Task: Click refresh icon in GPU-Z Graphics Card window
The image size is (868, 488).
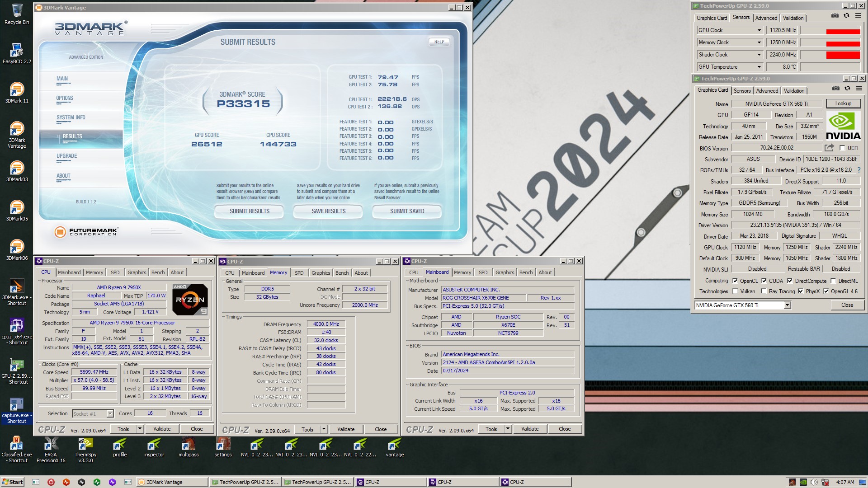Action: pos(848,89)
